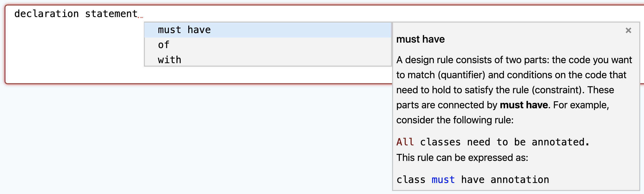Click the bold 'must have' inside the description paragraph

(524, 105)
